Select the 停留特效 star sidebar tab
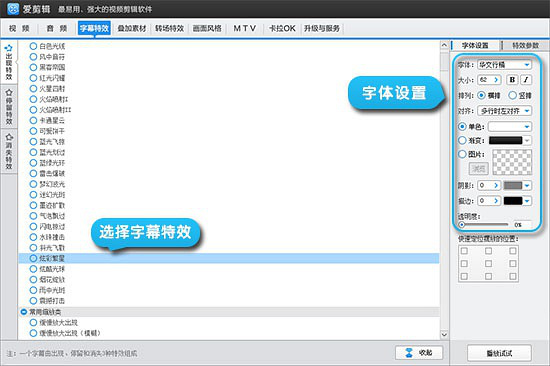 click(9, 107)
